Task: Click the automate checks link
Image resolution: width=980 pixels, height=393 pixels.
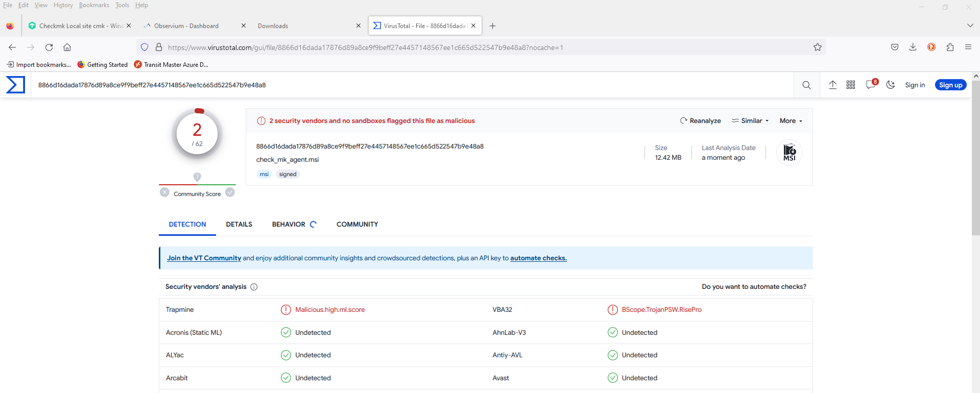Action: click(538, 258)
